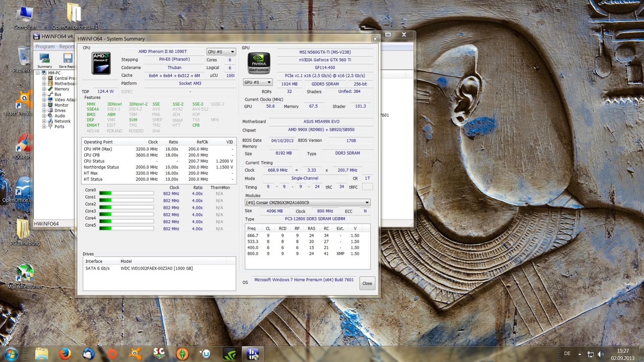Click the AMD Phenom II X6 1090T field
This screenshot has height=362, width=644.
tap(163, 52)
